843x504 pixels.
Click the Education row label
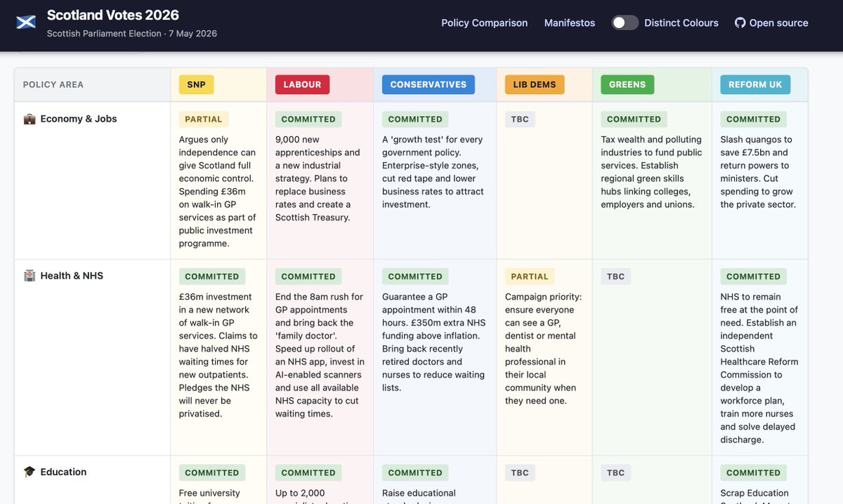(63, 472)
